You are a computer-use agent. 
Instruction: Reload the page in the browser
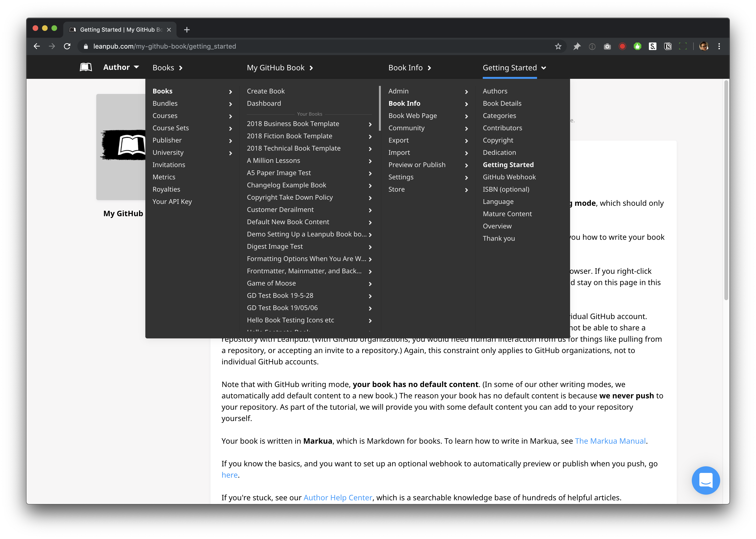67,46
